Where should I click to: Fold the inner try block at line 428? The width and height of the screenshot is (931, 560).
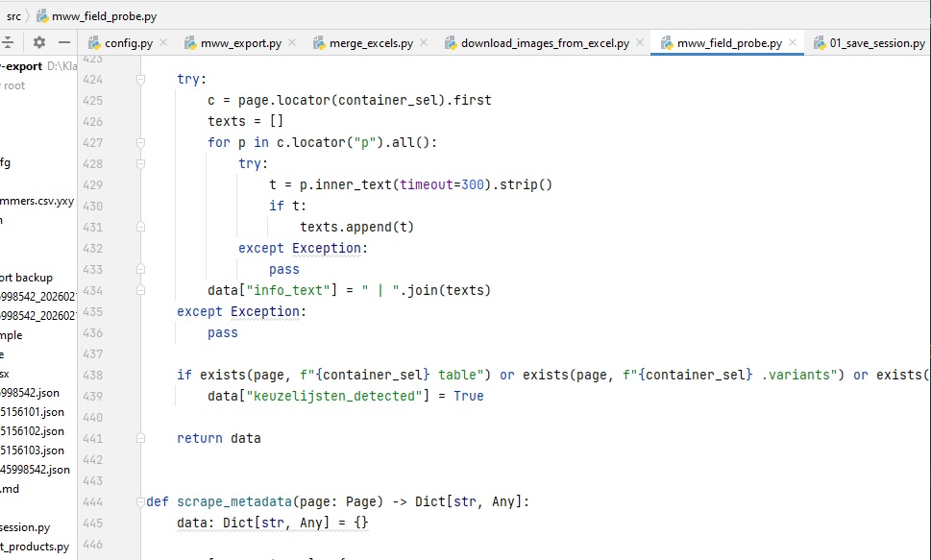pos(140,164)
